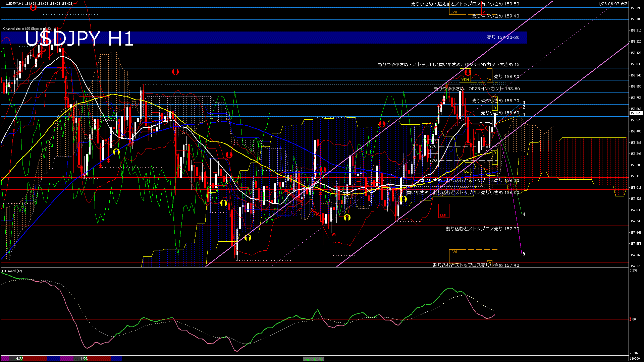Click the 売り 158.90 level label

pyautogui.click(x=506, y=76)
